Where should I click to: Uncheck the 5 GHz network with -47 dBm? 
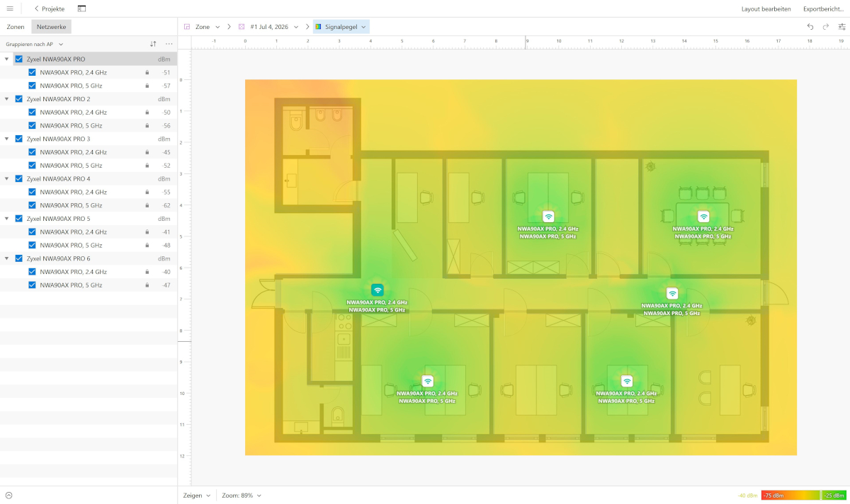32,285
